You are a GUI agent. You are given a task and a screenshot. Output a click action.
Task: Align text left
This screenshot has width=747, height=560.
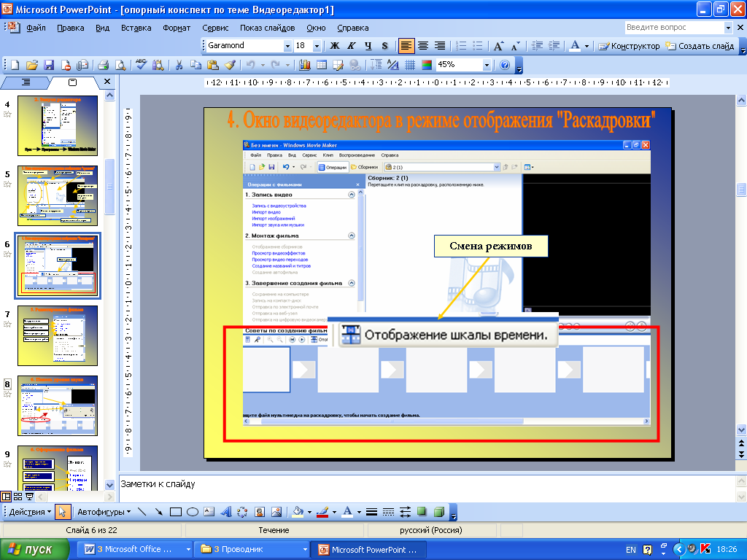click(406, 46)
